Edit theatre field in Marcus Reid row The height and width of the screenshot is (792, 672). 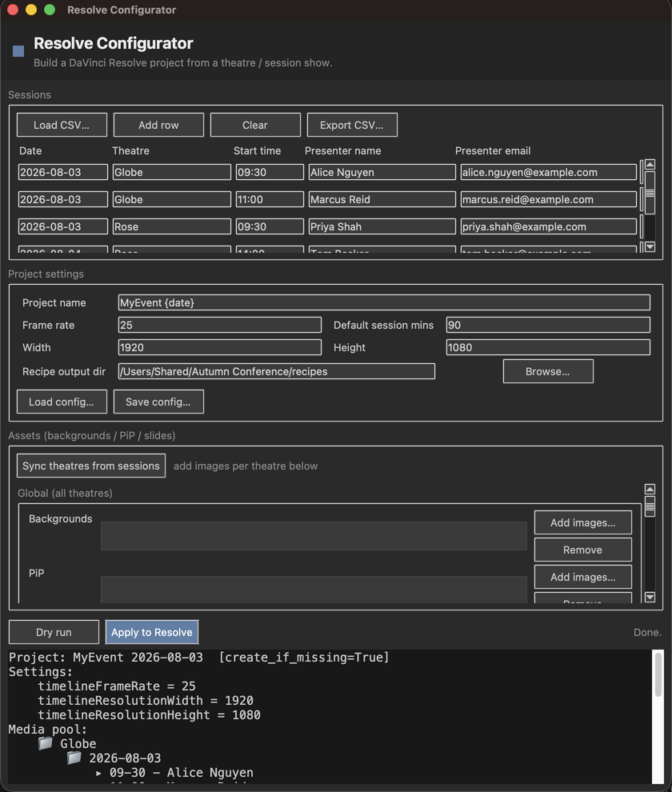172,199
